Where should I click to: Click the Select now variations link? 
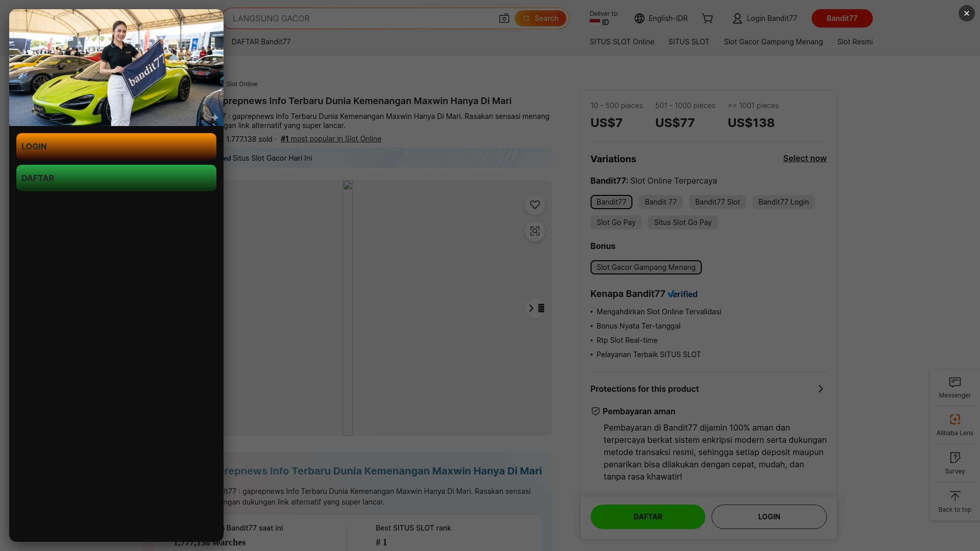coord(804,159)
